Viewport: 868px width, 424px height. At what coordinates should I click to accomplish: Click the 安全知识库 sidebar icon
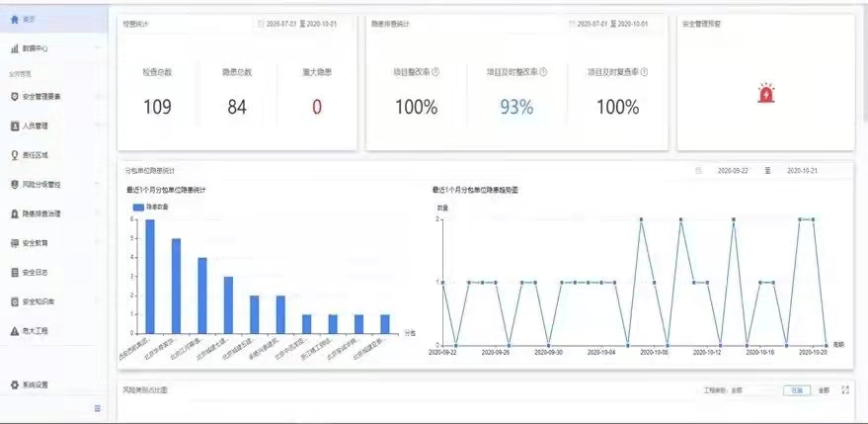pos(15,301)
